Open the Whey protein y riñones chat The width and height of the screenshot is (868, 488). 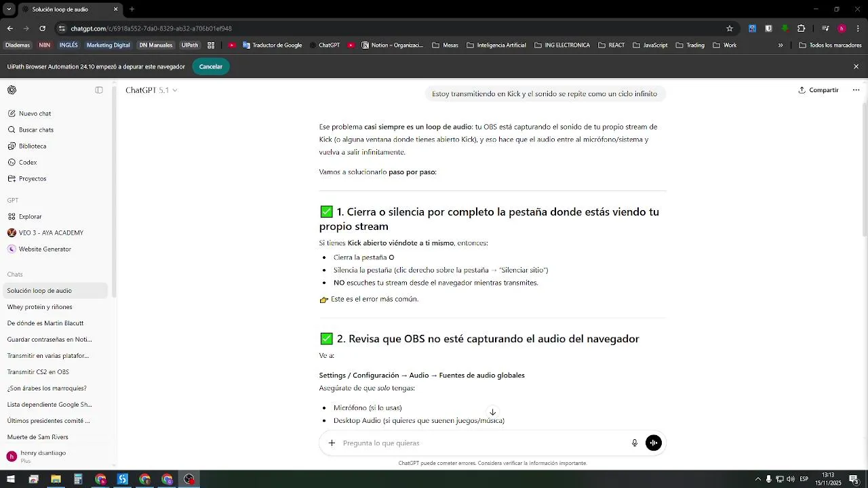(x=54, y=307)
